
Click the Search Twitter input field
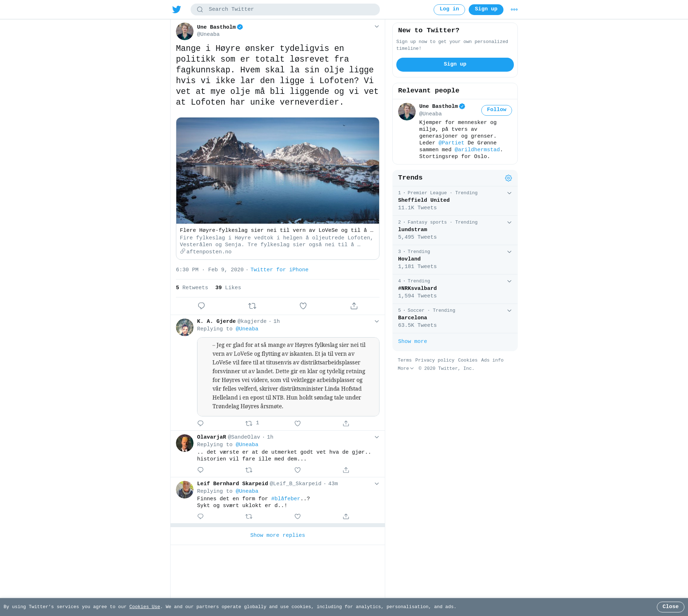(285, 10)
